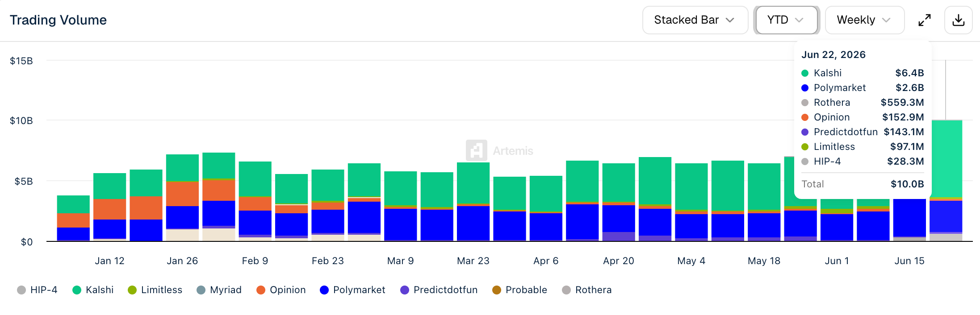The image size is (980, 315).
Task: Open the Weekly interval dropdown
Action: click(x=864, y=20)
